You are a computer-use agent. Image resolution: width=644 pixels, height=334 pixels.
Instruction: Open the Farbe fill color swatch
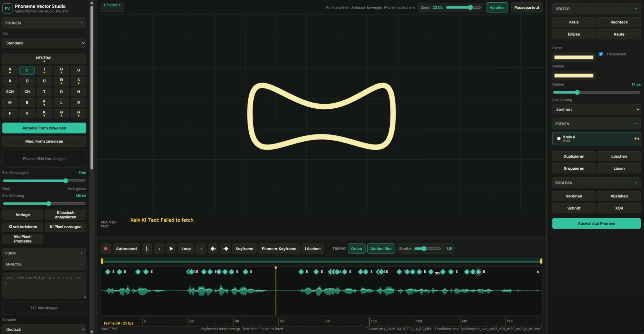pyautogui.click(x=574, y=57)
